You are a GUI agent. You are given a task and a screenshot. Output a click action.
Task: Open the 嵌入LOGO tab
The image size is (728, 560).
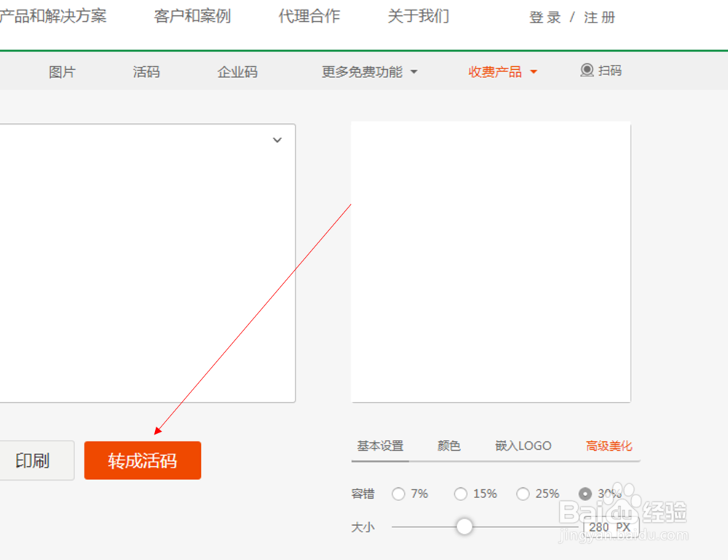[x=522, y=446]
